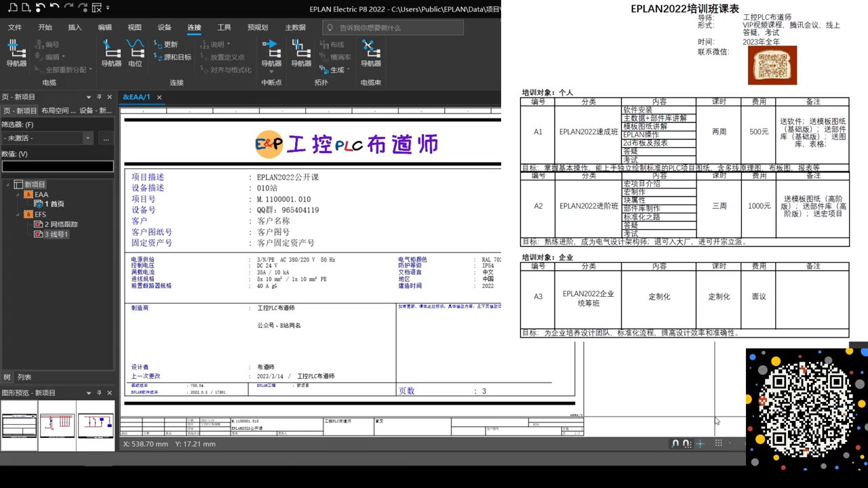Switch navigator to 列表 list view
This screenshot has height=488, width=868.
(x=24, y=378)
